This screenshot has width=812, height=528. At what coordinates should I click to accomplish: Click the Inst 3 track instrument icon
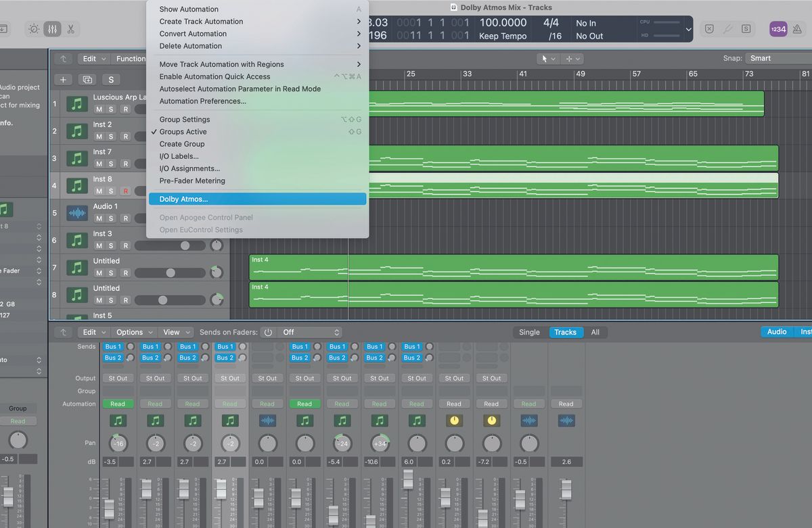[78, 240]
